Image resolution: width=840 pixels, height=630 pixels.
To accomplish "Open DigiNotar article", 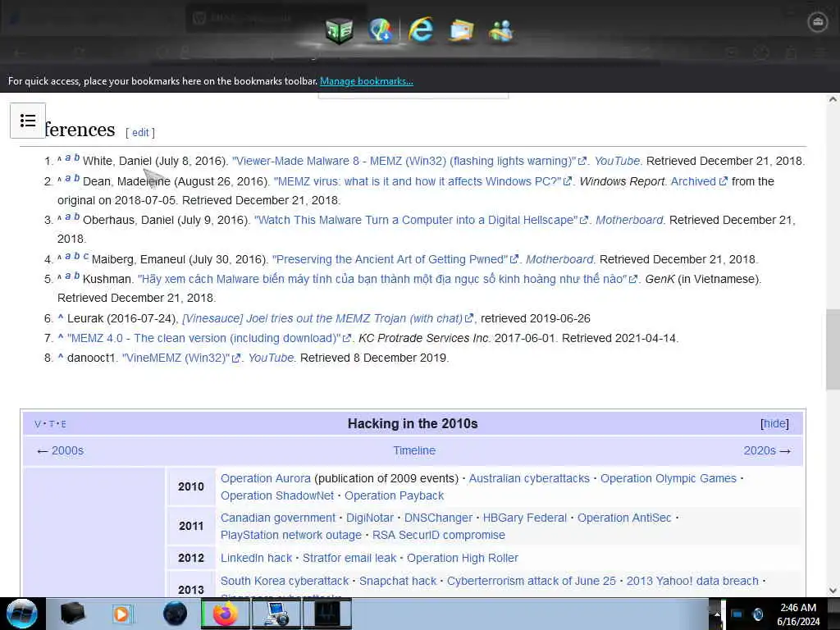I will [370, 518].
